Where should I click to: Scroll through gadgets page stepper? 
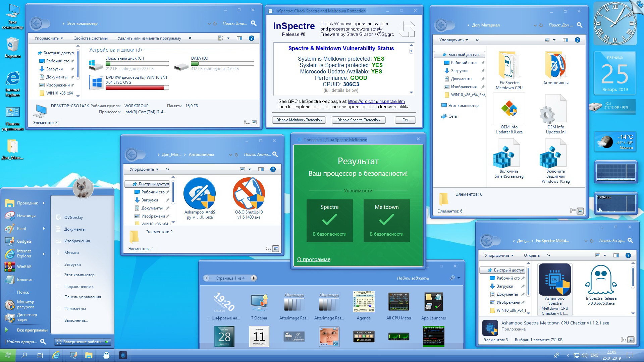229,278
